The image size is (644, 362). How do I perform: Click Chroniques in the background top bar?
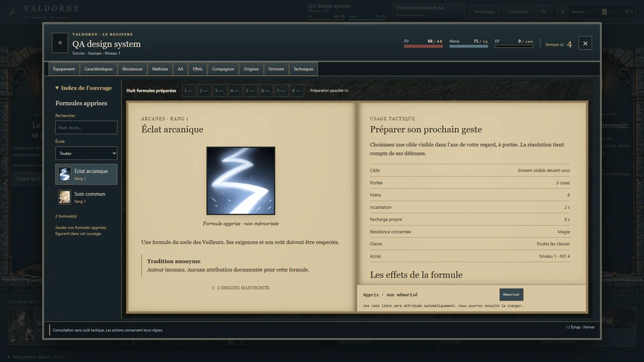[517, 11]
